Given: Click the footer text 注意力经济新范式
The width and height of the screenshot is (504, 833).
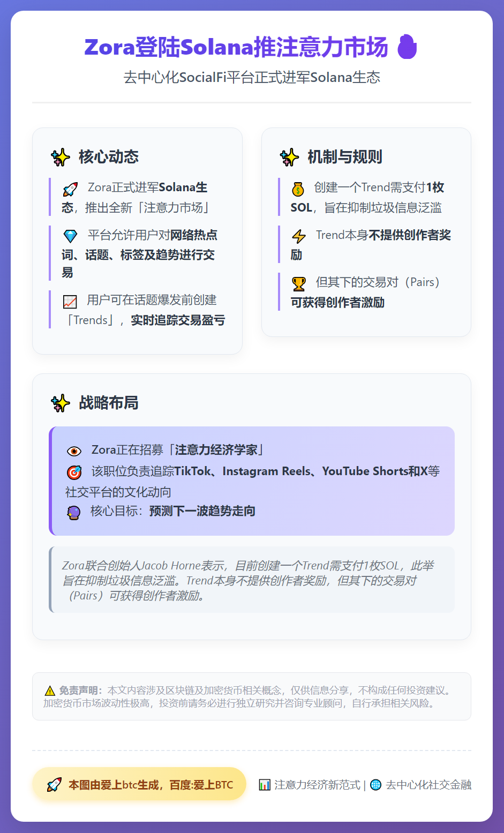Looking at the screenshot, I should [x=318, y=785].
